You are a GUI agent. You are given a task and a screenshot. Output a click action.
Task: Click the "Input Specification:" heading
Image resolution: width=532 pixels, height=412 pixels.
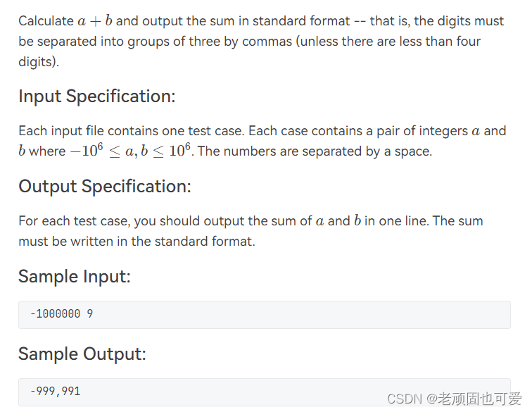coord(96,96)
